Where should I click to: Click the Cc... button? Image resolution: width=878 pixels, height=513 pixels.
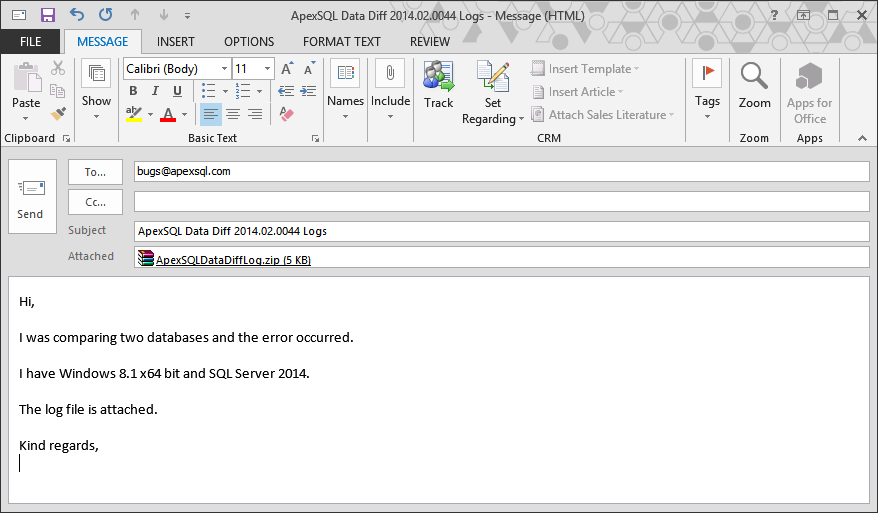tap(95, 202)
